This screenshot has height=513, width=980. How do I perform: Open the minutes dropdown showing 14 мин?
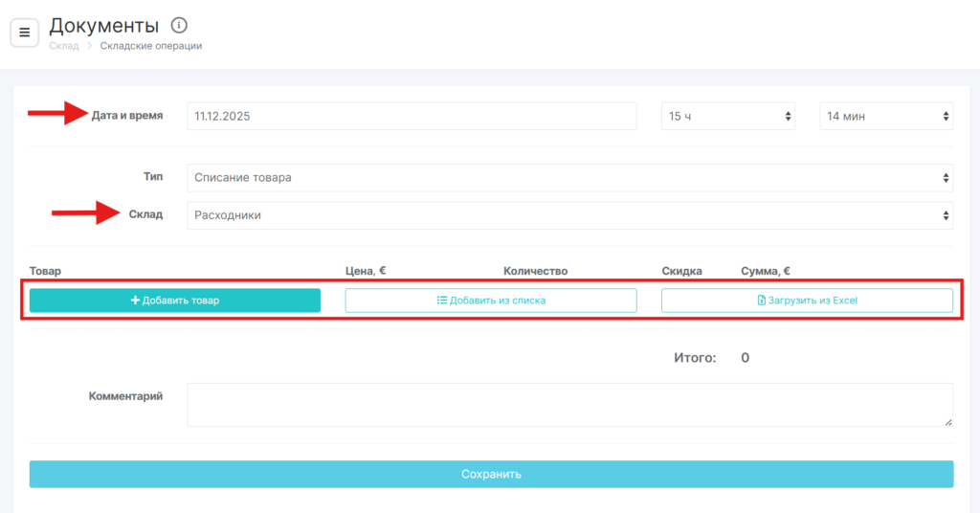click(x=885, y=116)
